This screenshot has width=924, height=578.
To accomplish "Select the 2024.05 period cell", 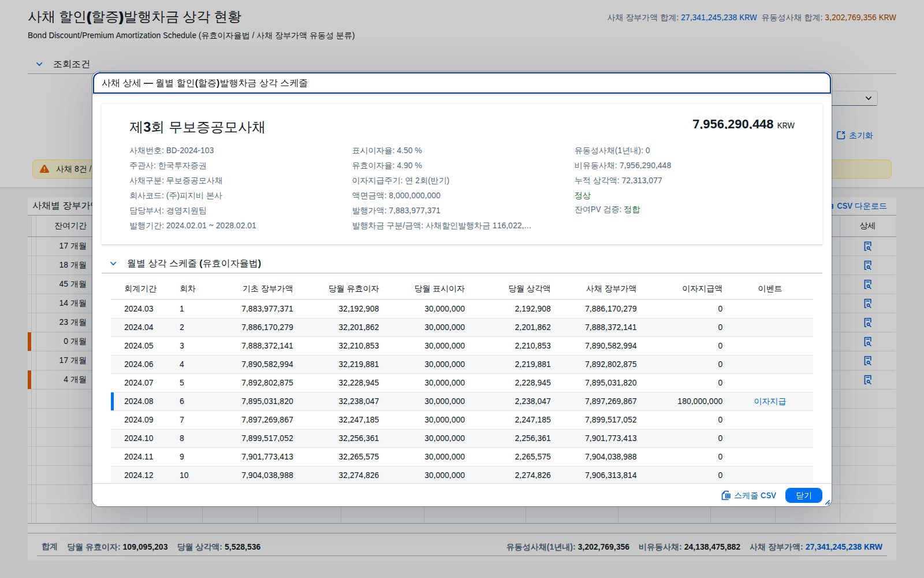I will [139, 346].
